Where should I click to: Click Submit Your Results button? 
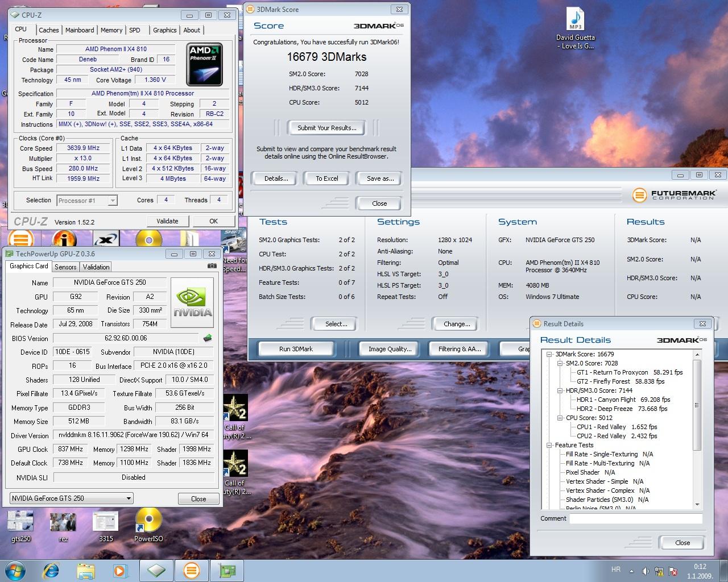point(327,128)
